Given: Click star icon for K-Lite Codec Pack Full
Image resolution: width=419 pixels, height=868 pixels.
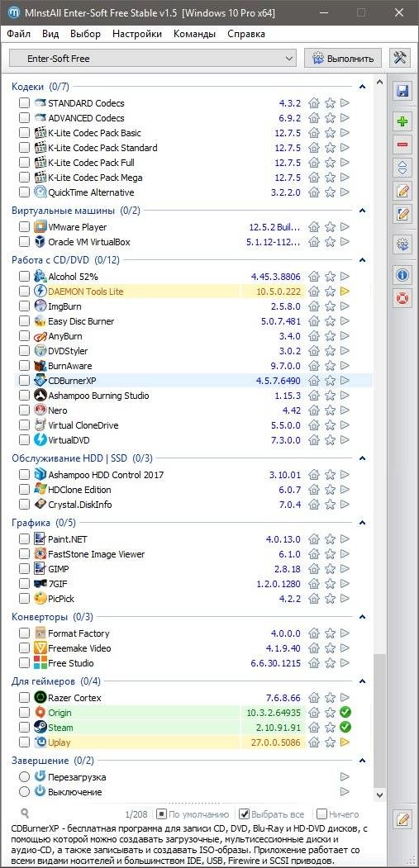Looking at the screenshot, I should [x=330, y=163].
